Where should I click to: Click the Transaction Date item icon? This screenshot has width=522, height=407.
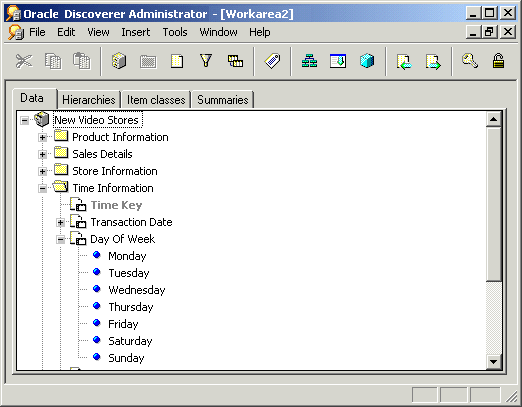pyautogui.click(x=78, y=221)
